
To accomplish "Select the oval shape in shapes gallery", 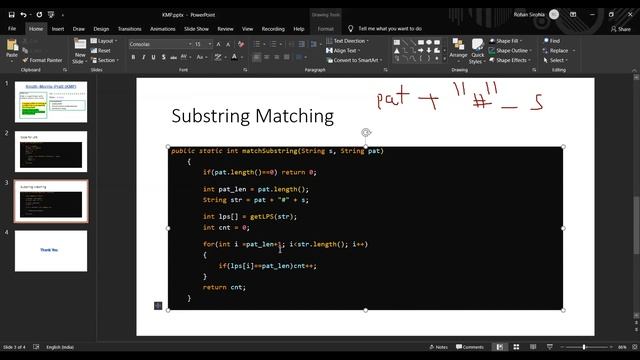I will tap(429, 42).
